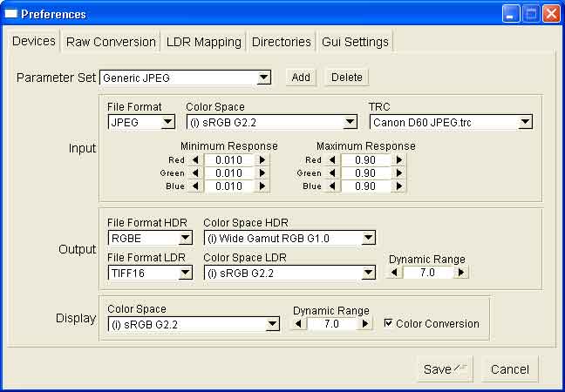This screenshot has height=392, width=565.
Task: Switch to the Raw Conversion tab
Action: click(111, 42)
